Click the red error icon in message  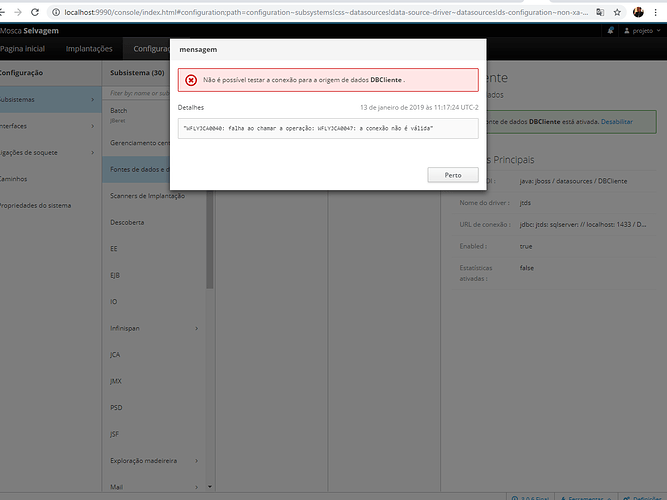coord(191,80)
